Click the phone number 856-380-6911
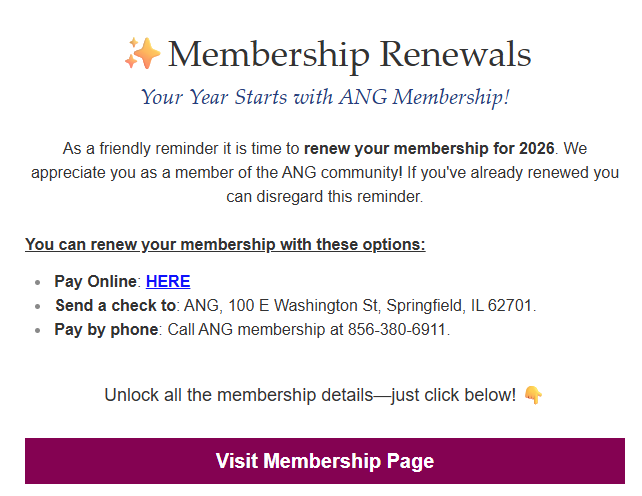This screenshot has height=496, width=642. coord(400,329)
